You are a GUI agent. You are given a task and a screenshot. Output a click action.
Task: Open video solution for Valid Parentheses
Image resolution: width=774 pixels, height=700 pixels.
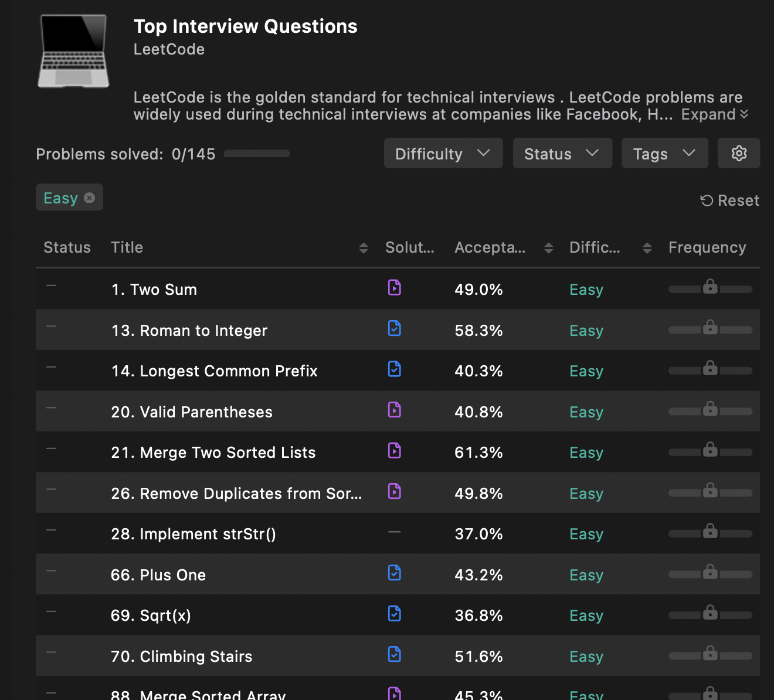[394, 410]
